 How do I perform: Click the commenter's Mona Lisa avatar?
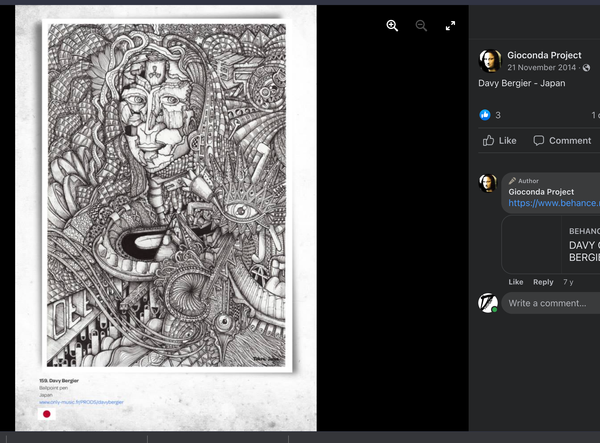click(x=488, y=183)
